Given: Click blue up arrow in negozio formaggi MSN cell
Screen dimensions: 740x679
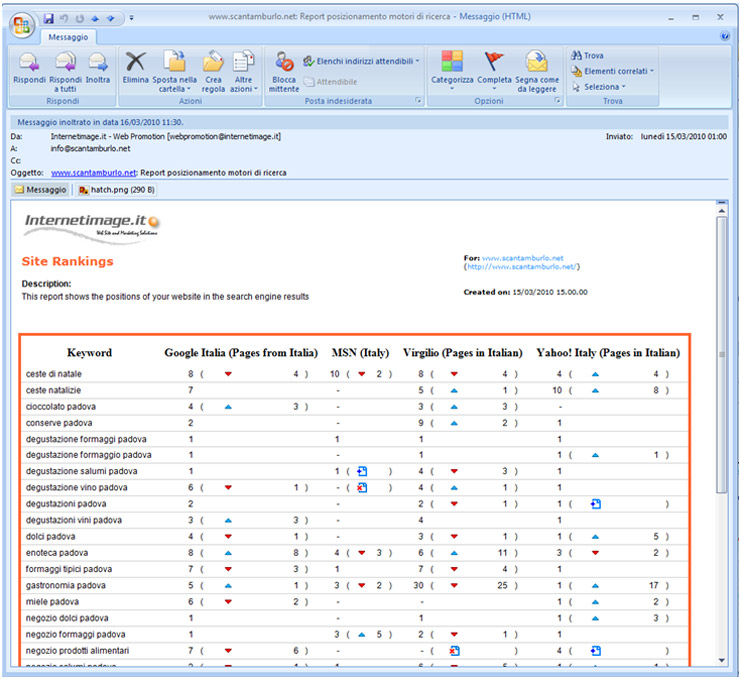Looking at the screenshot, I should (362, 635).
